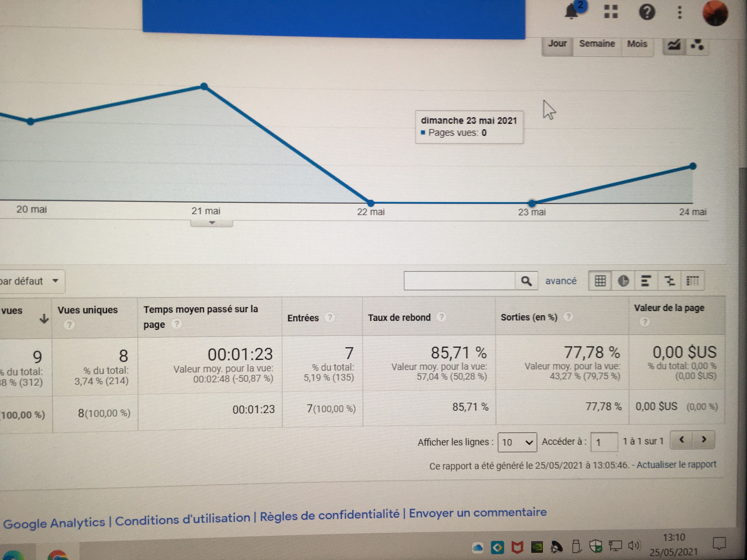
Task: Open the notifications bell icon
Action: [571, 11]
